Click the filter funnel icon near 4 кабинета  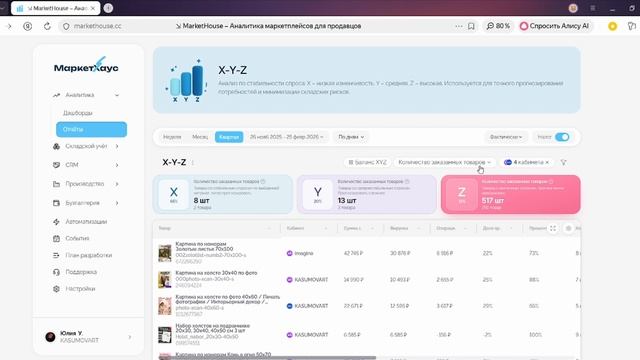click(563, 162)
